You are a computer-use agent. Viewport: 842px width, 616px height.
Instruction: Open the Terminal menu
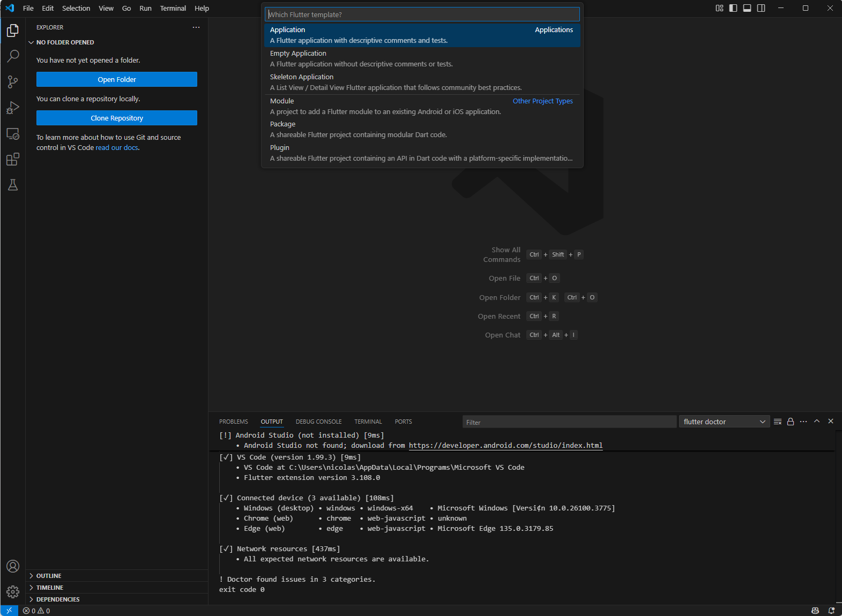pyautogui.click(x=173, y=8)
